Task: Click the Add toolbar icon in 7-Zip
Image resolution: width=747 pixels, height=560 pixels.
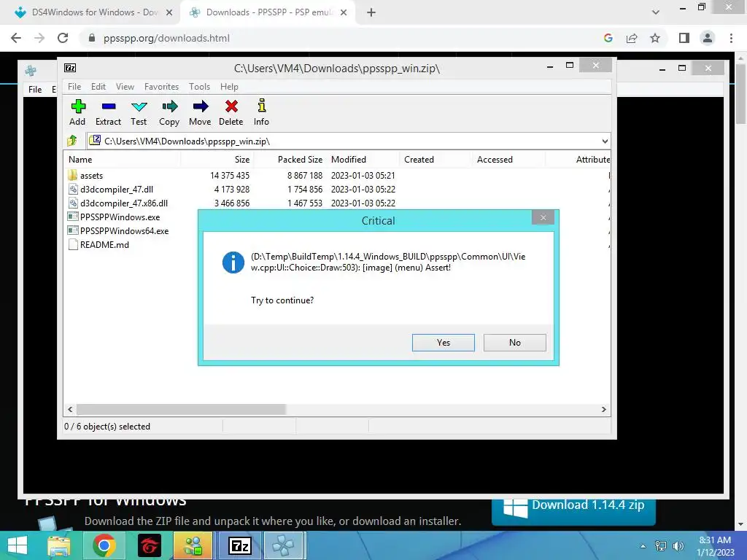Action: tap(78, 106)
